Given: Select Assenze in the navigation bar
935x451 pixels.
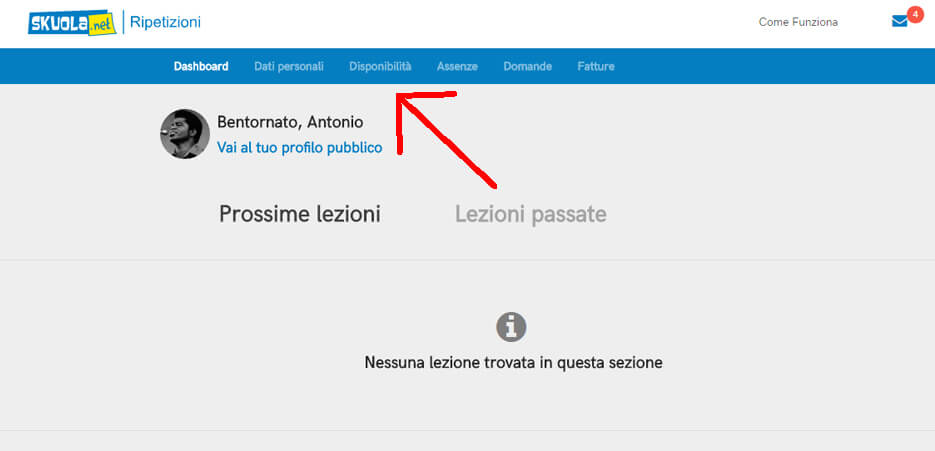Looking at the screenshot, I should [x=457, y=66].
